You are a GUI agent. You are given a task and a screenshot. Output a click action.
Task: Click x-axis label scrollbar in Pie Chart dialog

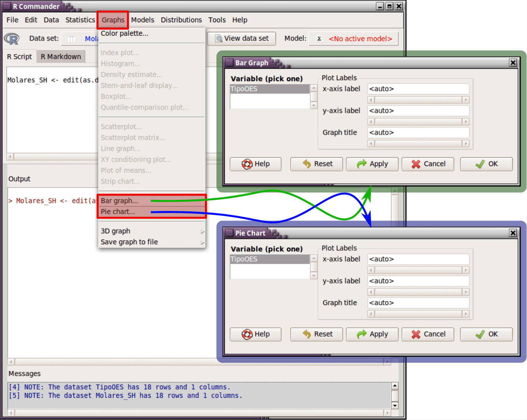[x=418, y=270]
